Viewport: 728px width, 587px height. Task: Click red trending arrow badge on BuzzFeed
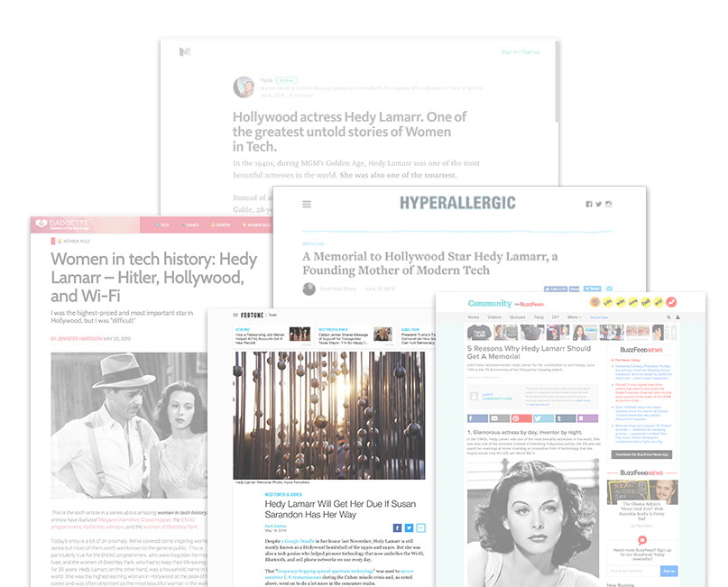[671, 302]
